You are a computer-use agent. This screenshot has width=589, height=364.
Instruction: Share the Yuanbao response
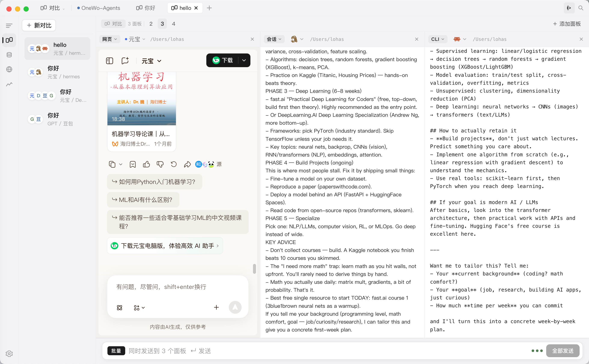pos(187,164)
